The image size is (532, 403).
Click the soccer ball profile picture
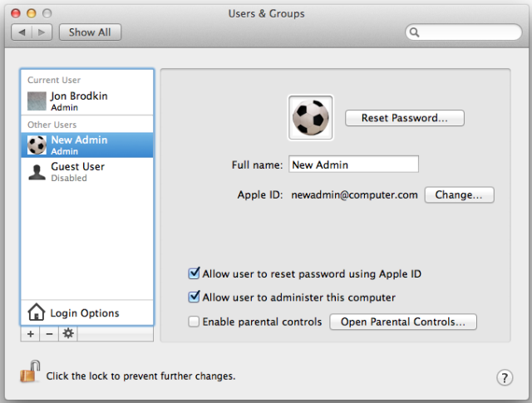tap(310, 117)
